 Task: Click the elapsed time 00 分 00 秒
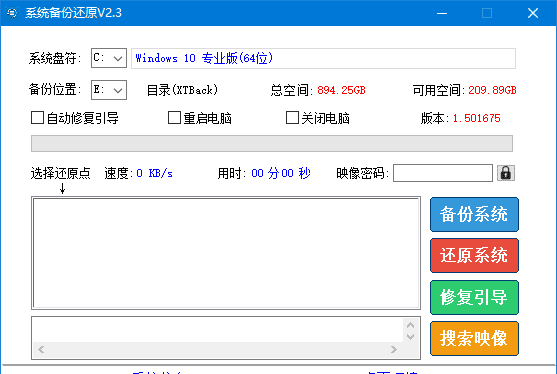point(281,173)
